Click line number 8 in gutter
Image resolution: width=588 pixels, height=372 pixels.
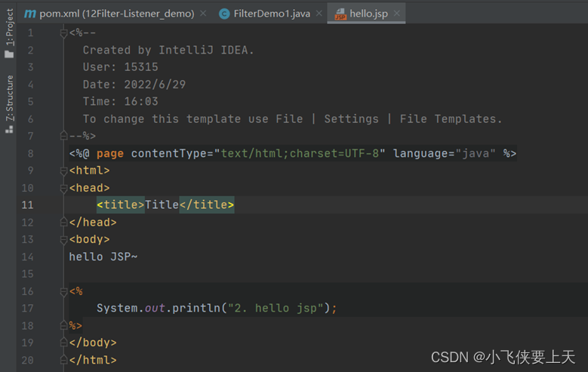coord(30,153)
